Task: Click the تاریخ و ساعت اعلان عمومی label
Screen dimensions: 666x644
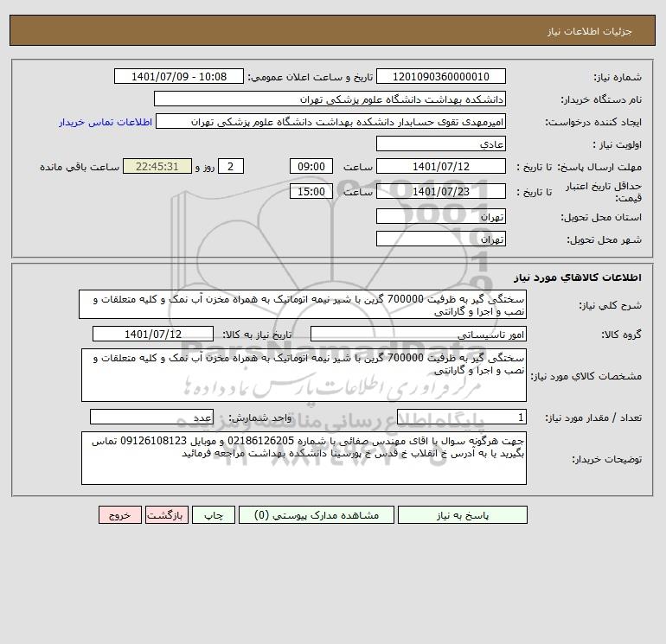Action: click(x=310, y=77)
